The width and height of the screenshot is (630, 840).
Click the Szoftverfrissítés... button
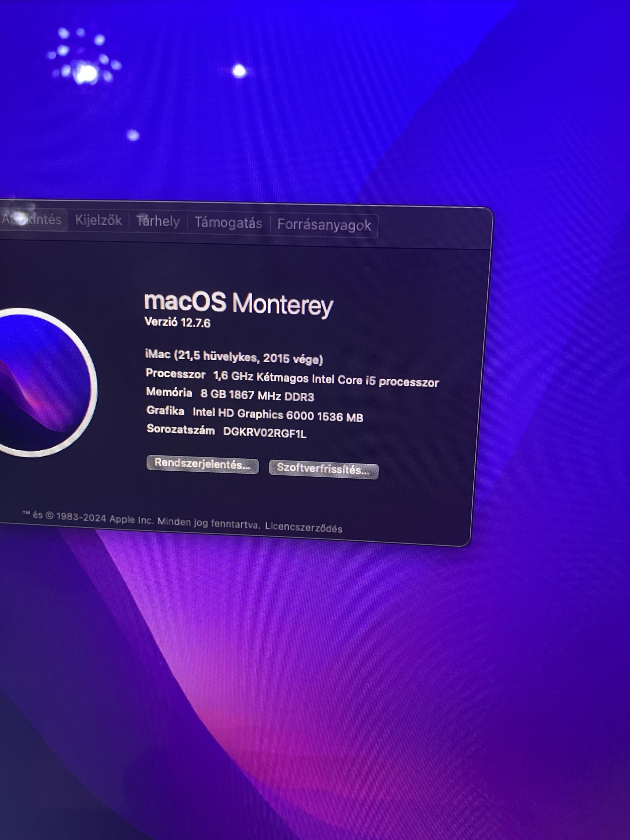(x=323, y=469)
